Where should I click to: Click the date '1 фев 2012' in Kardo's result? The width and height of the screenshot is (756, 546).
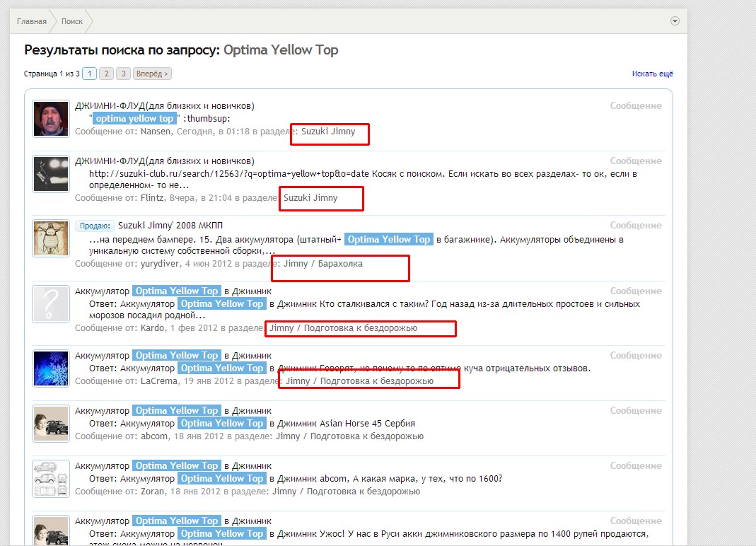[x=194, y=328]
